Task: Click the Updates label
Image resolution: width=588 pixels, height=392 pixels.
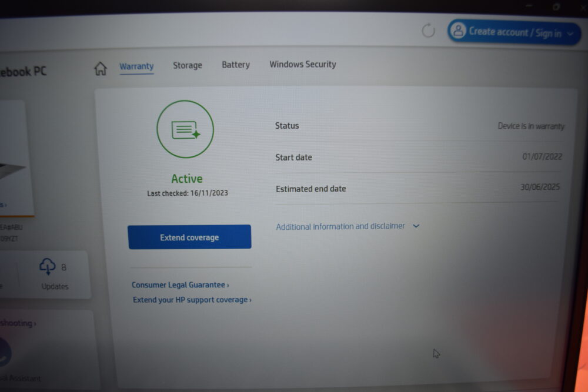Action: tap(55, 286)
